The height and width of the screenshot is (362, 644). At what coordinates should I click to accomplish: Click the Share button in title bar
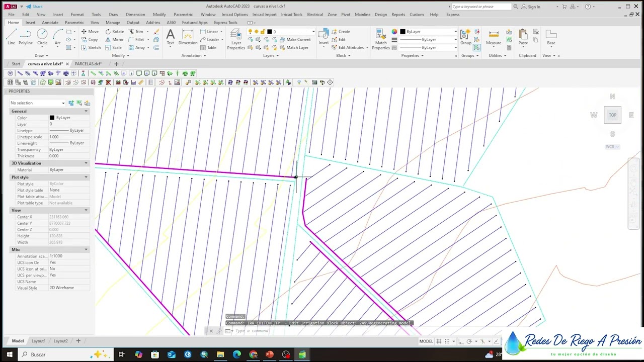point(34,7)
